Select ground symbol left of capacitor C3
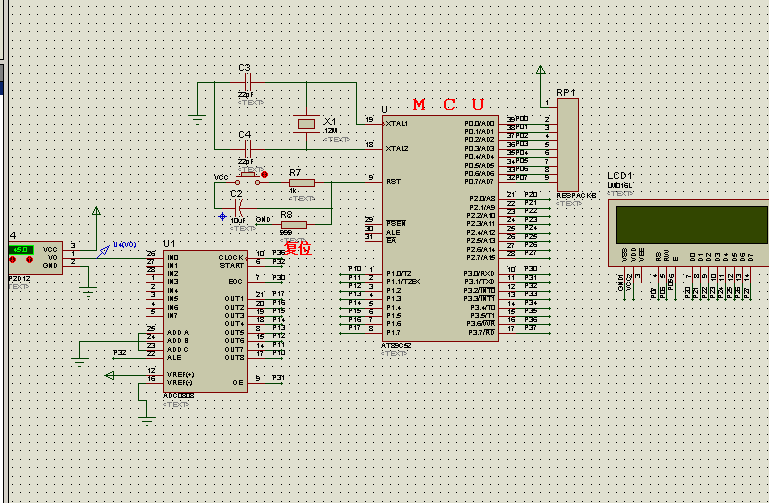The image size is (769, 503). coord(197,119)
